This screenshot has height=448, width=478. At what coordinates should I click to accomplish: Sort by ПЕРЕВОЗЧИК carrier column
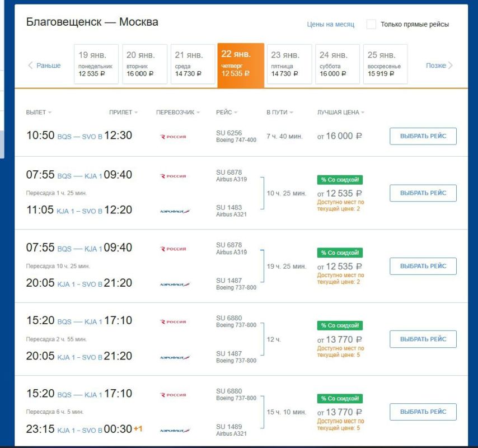(178, 112)
